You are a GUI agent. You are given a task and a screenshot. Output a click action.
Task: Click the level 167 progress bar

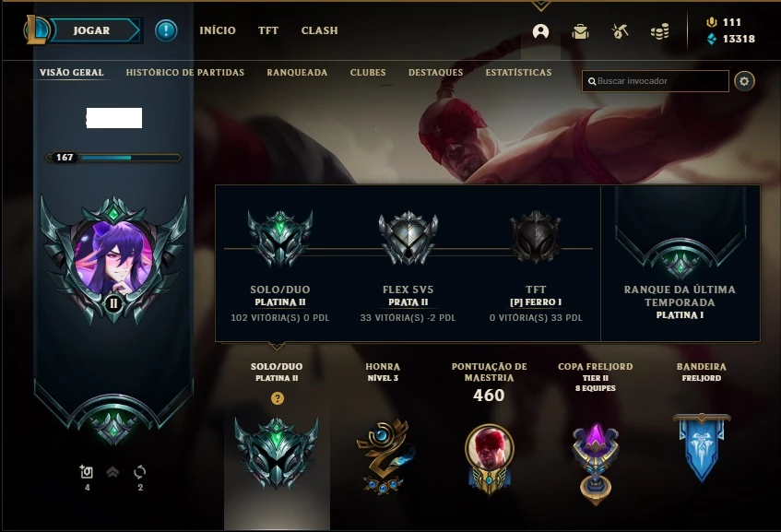pyautogui.click(x=113, y=158)
